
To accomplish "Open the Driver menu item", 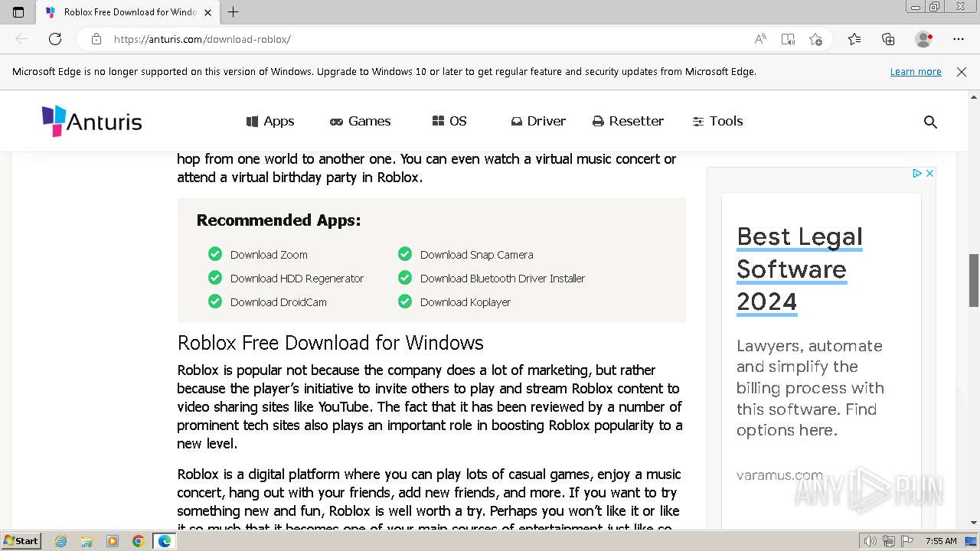I will pyautogui.click(x=538, y=121).
